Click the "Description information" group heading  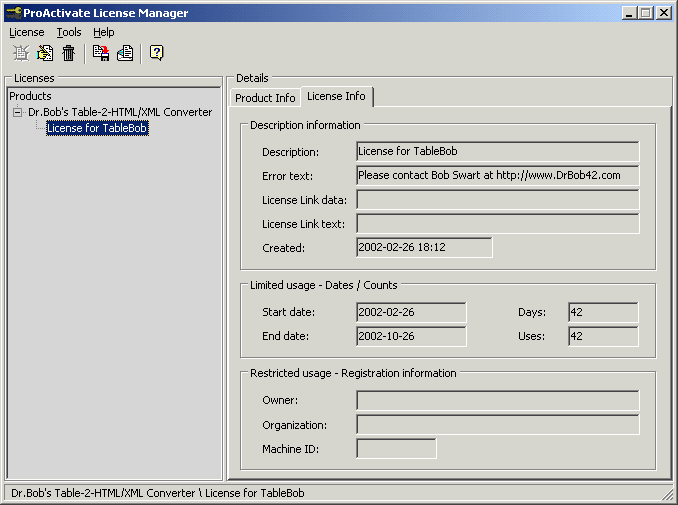305,125
